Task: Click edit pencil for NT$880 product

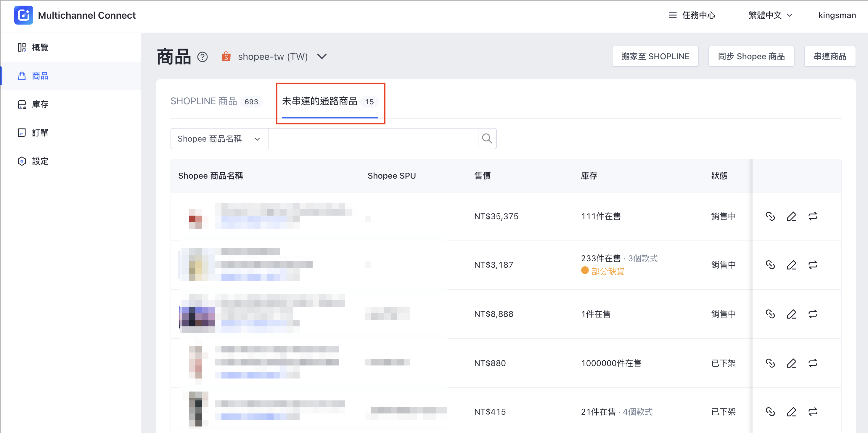Action: (792, 363)
